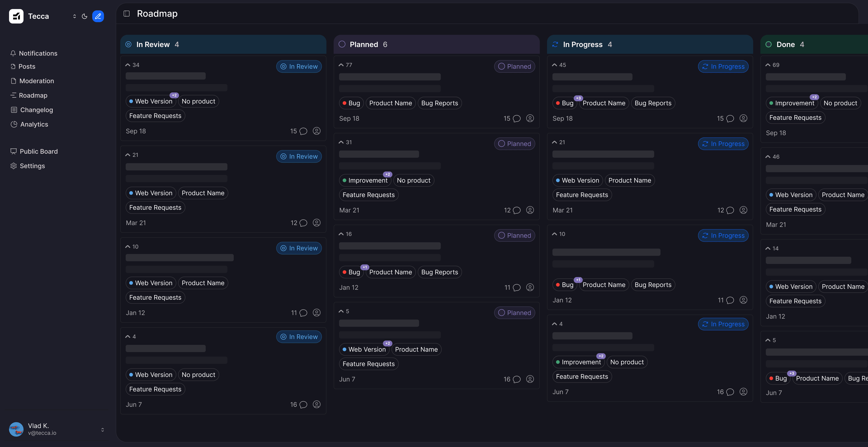The image size is (868, 447).
Task: Click the Tecca workspace logo
Action: (16, 16)
